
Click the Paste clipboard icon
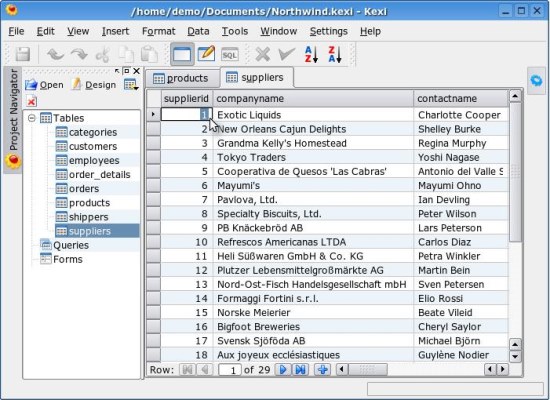149,54
